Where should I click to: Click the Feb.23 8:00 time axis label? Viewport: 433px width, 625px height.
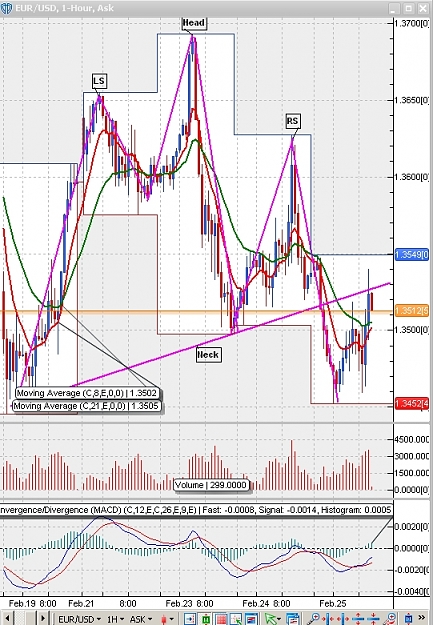(189, 603)
